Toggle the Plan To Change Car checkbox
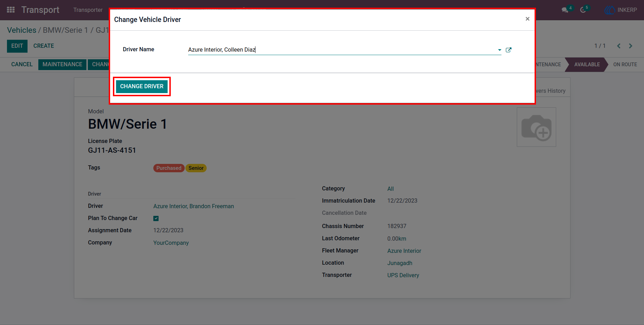Image resolution: width=644 pixels, height=325 pixels. [x=156, y=218]
